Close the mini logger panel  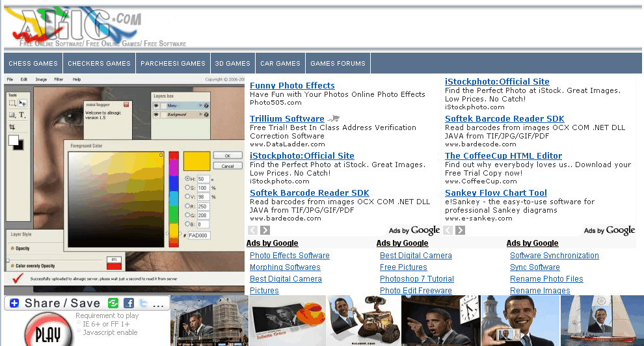coord(126,105)
